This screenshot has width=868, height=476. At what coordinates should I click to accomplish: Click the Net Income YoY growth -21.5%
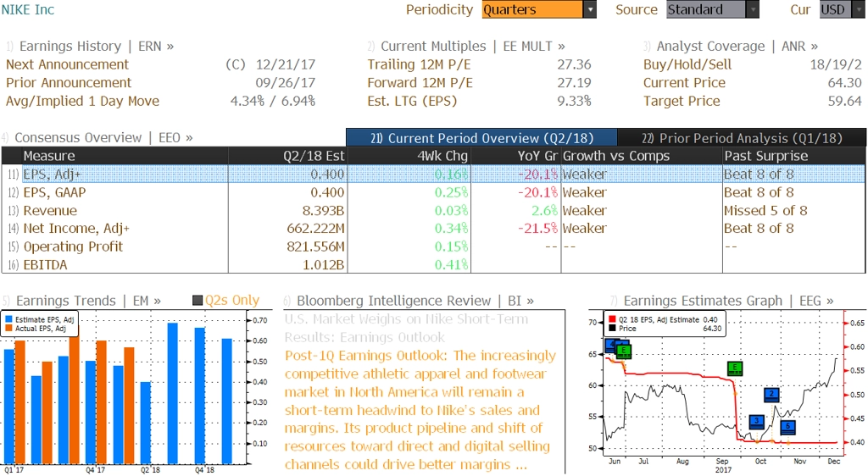[x=538, y=229]
